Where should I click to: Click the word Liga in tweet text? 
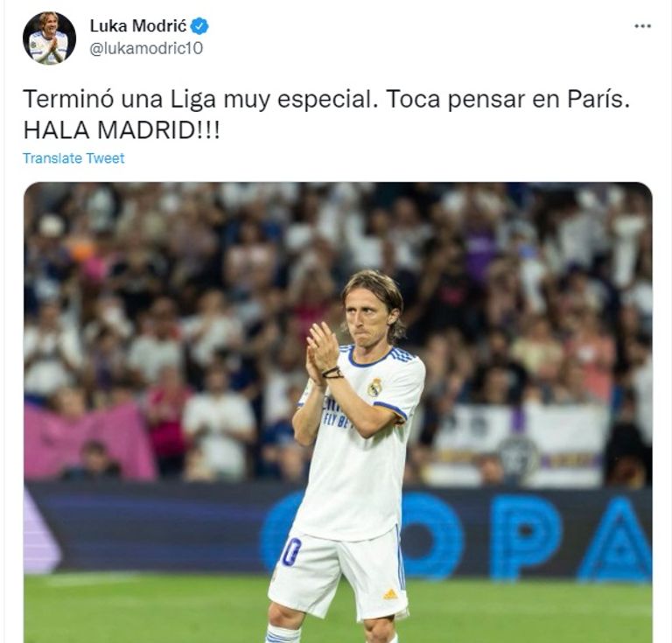pos(193,101)
